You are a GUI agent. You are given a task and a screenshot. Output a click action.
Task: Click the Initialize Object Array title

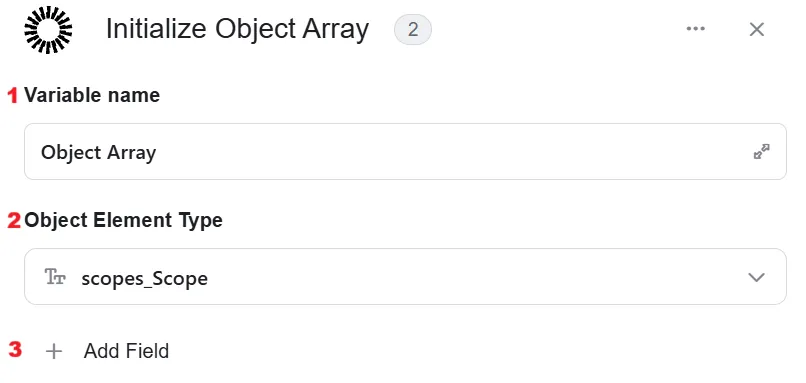[x=237, y=29]
